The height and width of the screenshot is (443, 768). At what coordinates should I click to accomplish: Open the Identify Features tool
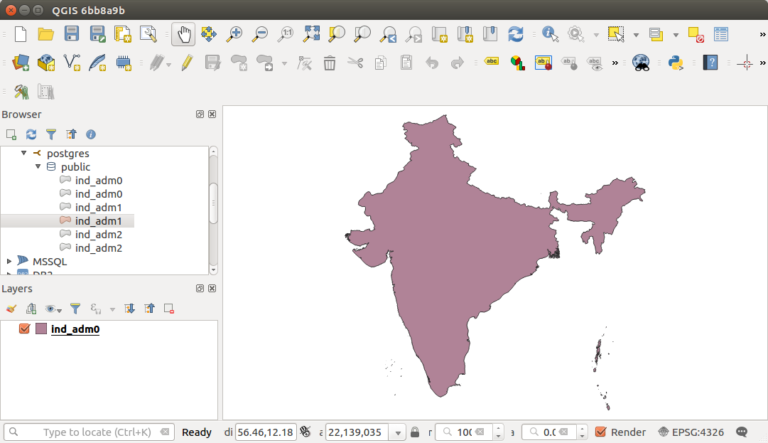tap(550, 34)
